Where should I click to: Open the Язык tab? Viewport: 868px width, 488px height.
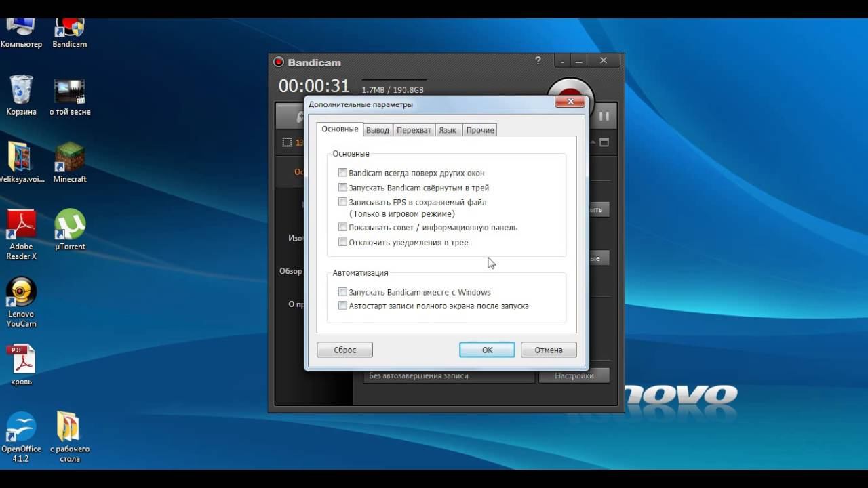(x=448, y=130)
